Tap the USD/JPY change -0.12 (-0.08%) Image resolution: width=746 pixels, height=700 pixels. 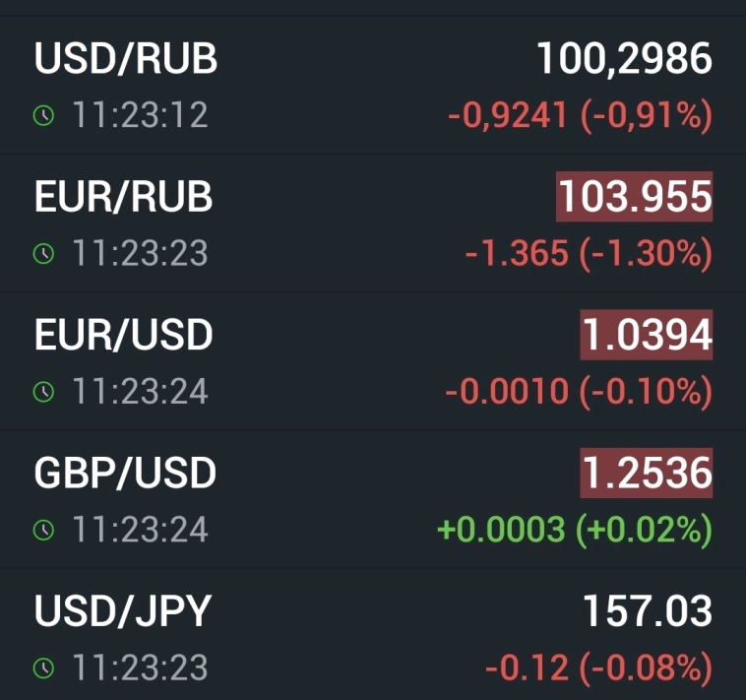[x=597, y=668]
